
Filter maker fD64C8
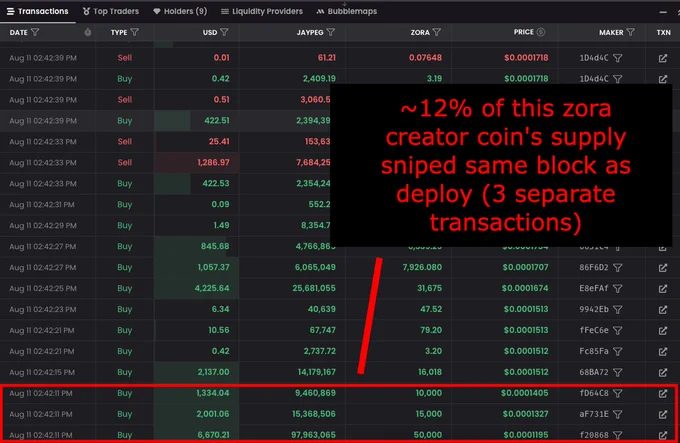[x=618, y=394]
